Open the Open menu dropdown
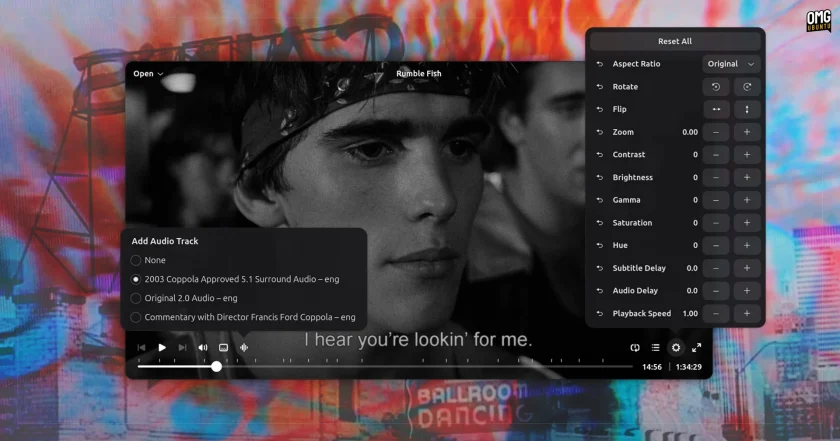840x441 pixels. tap(148, 73)
